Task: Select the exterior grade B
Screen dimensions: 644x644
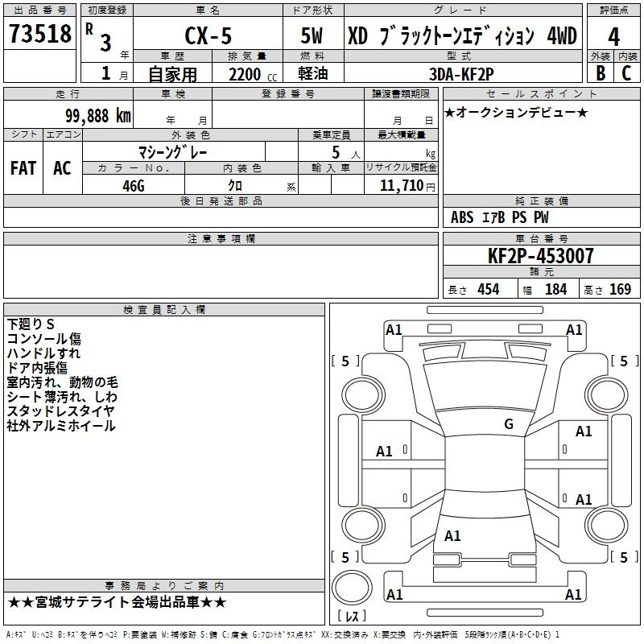Action: point(601,72)
